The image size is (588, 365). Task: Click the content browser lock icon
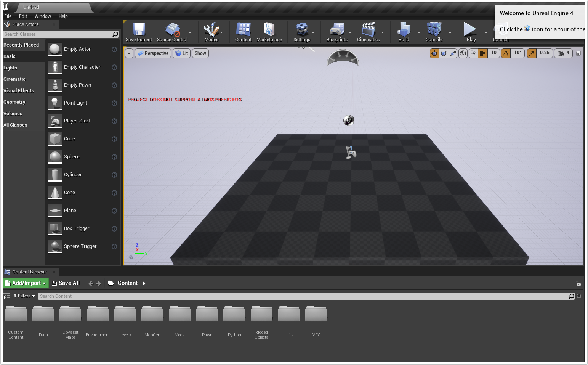(x=578, y=283)
